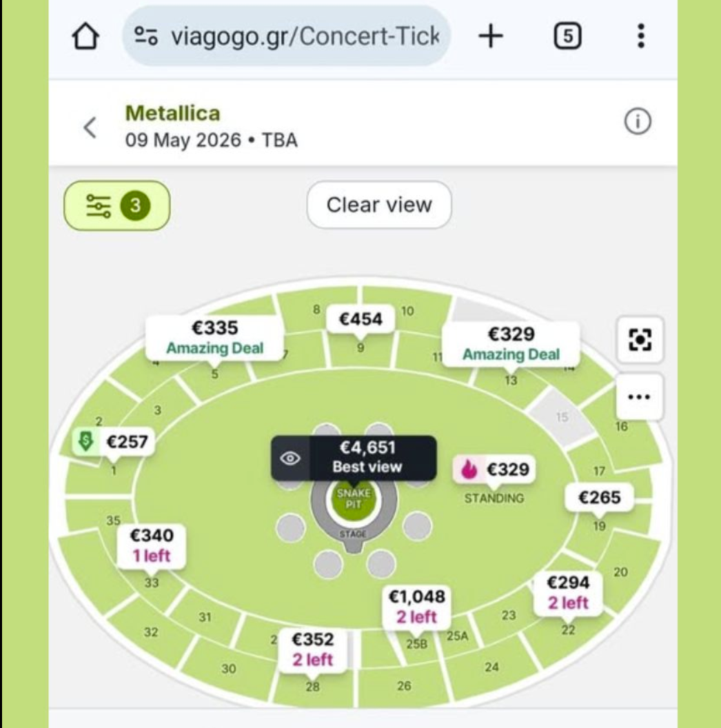
Task: Select the €454 price marker above section 9
Action: point(360,319)
